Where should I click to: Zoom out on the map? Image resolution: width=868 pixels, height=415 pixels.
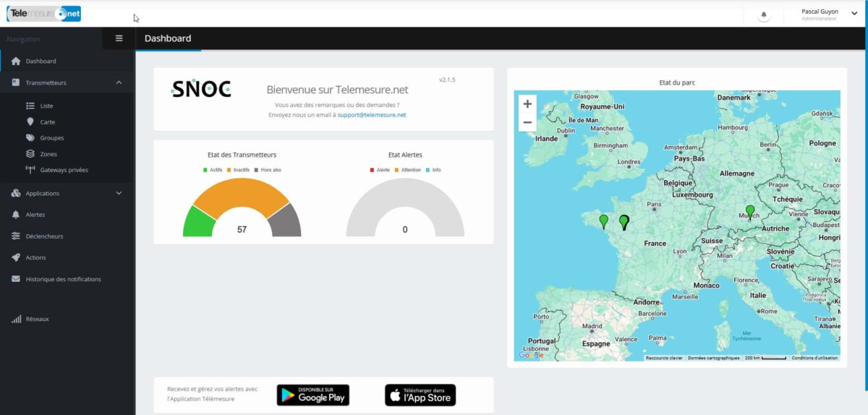(x=527, y=122)
